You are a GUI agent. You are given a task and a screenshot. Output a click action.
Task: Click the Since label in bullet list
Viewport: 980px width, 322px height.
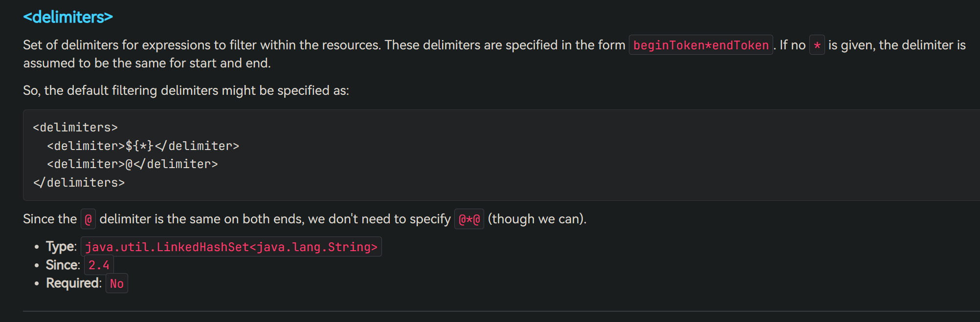(x=63, y=265)
